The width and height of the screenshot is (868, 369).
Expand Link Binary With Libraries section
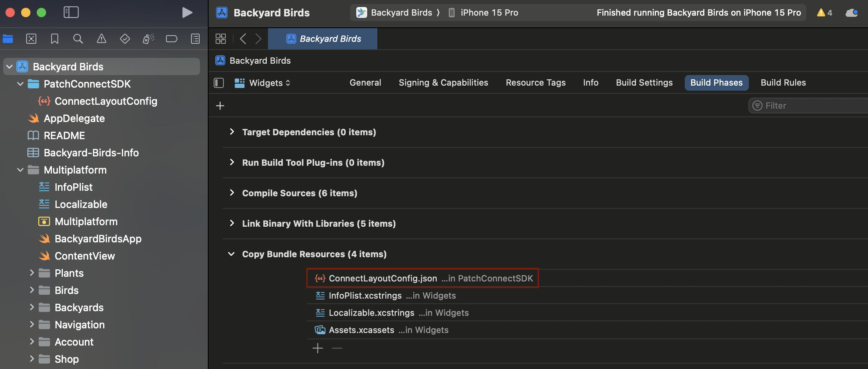[232, 223]
